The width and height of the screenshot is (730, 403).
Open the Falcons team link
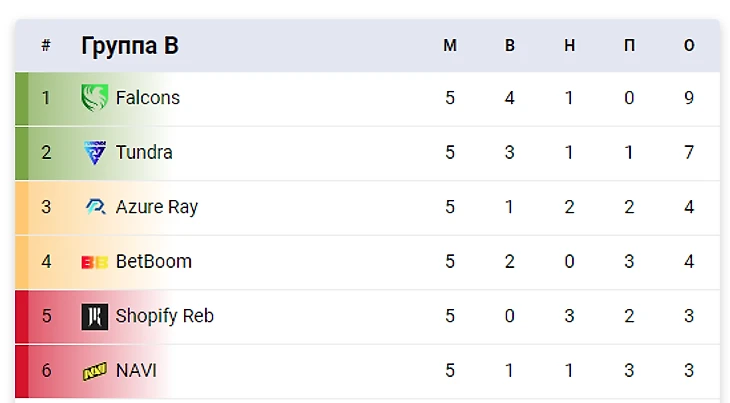[147, 98]
